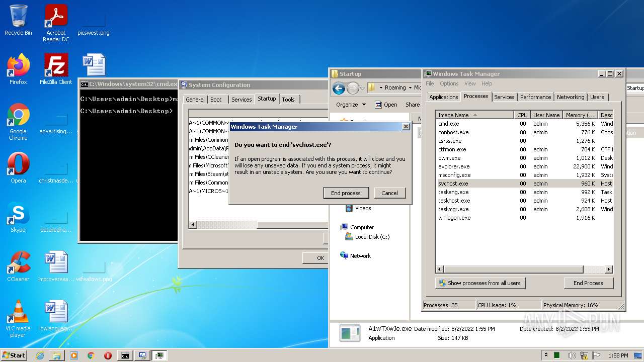Open VLC media player shortcut
Screen dimensions: 644x362
click(x=18, y=319)
